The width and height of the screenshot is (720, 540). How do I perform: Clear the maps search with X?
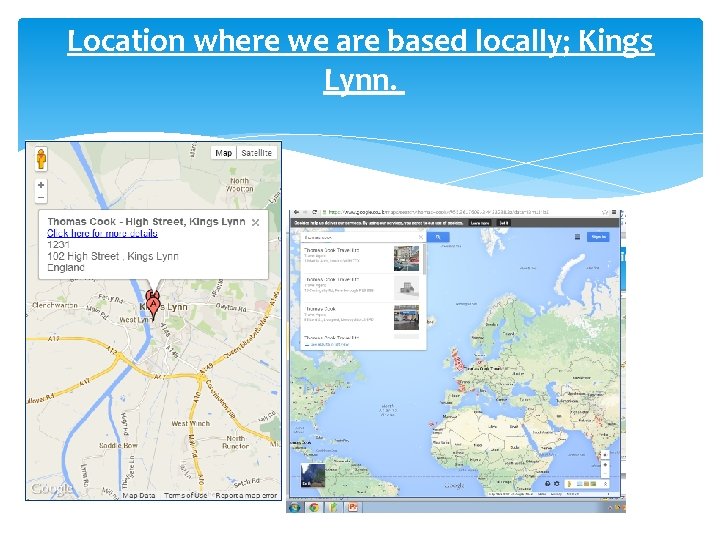coord(421,237)
